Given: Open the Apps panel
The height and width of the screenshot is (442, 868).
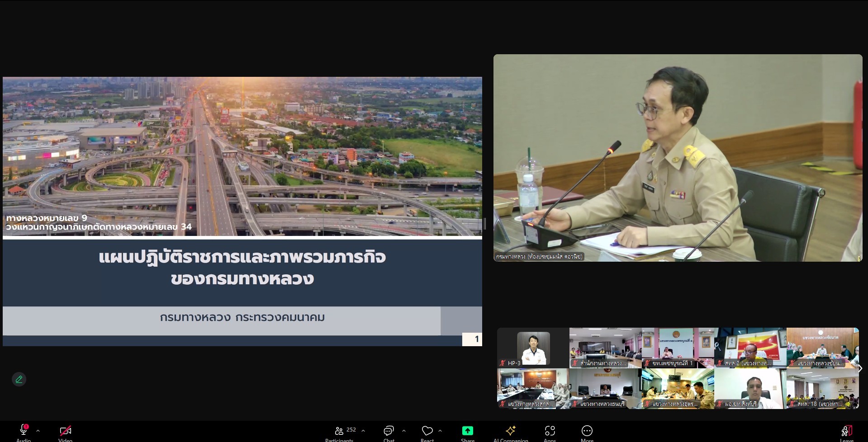Looking at the screenshot, I should click(550, 430).
